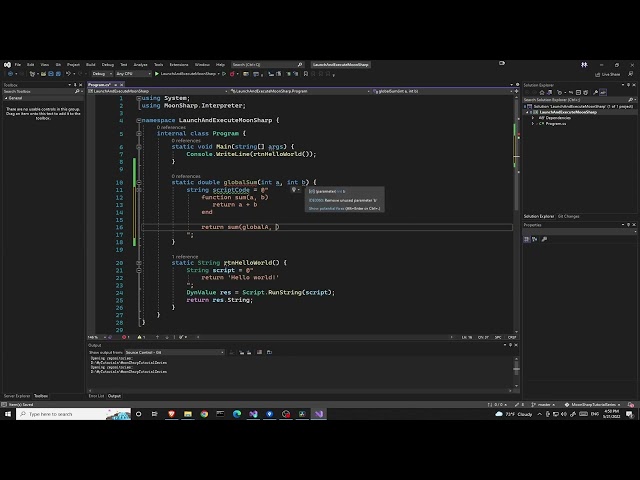Open the Analyze menu
The width and height of the screenshot is (640, 480).
click(140, 64)
